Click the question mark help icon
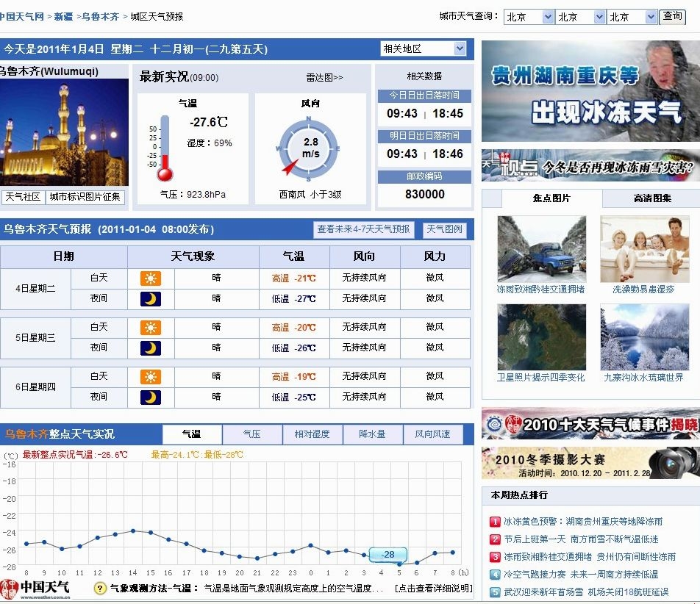 click(100, 589)
